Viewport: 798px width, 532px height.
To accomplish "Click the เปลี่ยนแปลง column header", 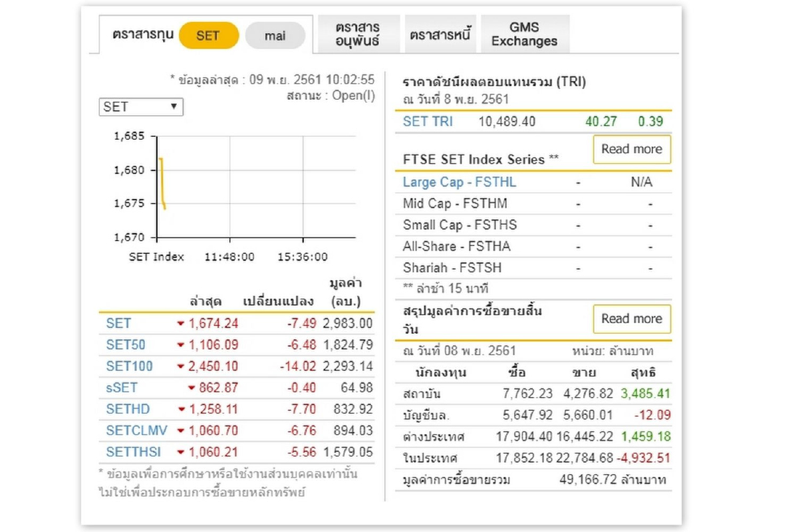I will point(277,301).
